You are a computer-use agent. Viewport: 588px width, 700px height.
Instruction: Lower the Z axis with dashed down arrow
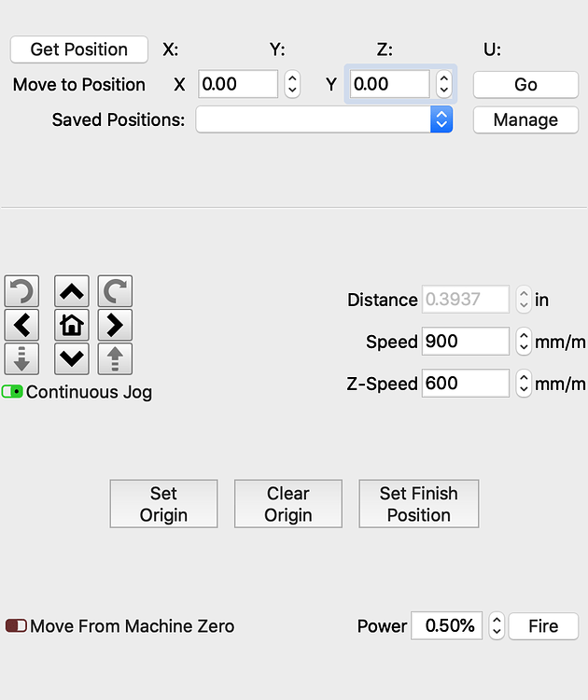21,358
